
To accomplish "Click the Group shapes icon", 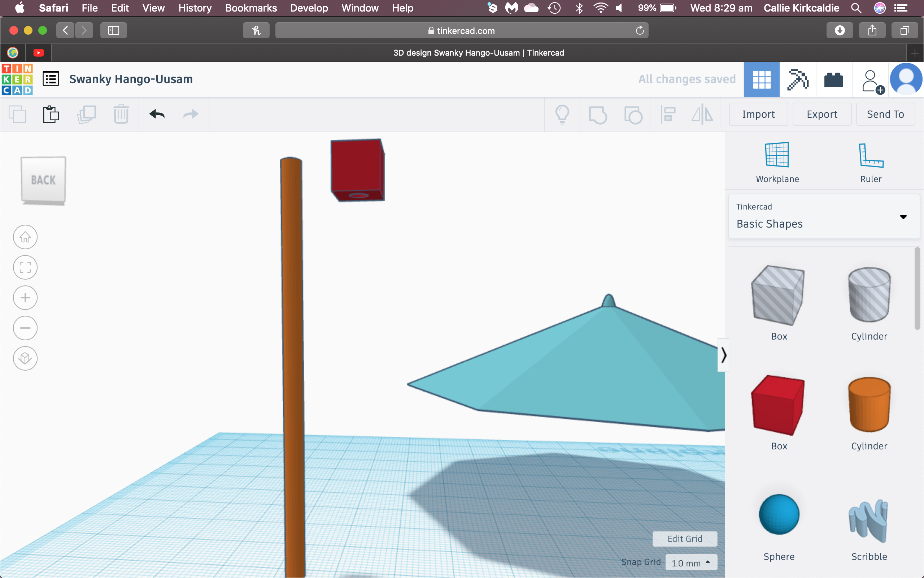I will click(598, 115).
